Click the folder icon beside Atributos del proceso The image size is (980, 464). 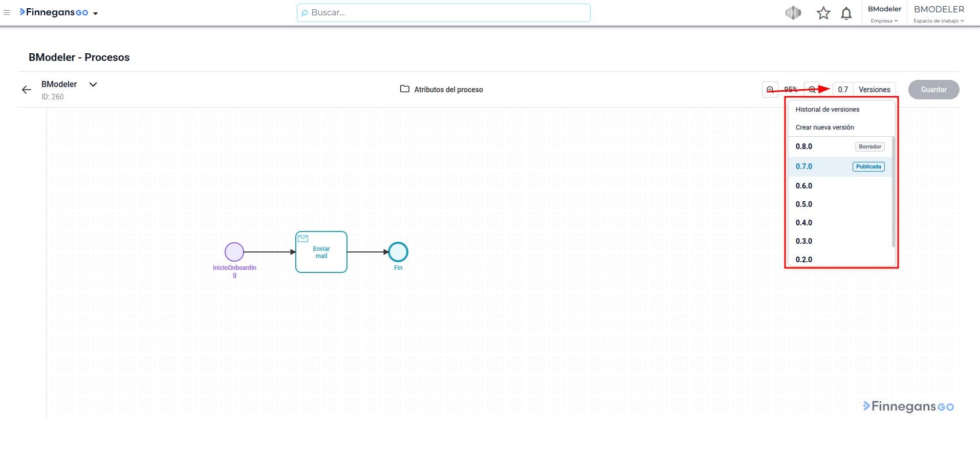(x=405, y=89)
